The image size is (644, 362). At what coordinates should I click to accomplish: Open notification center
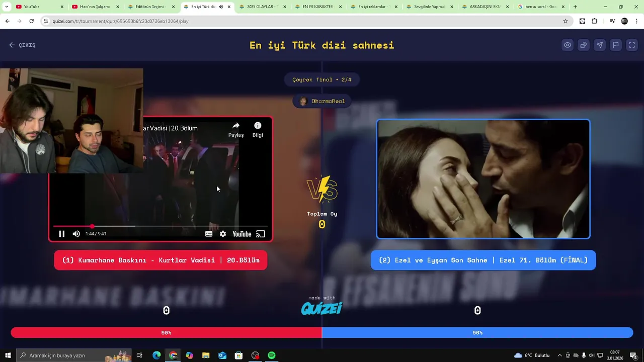click(633, 355)
